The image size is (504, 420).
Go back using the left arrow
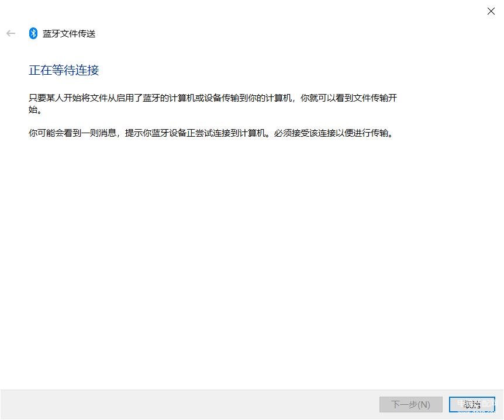coord(11,33)
